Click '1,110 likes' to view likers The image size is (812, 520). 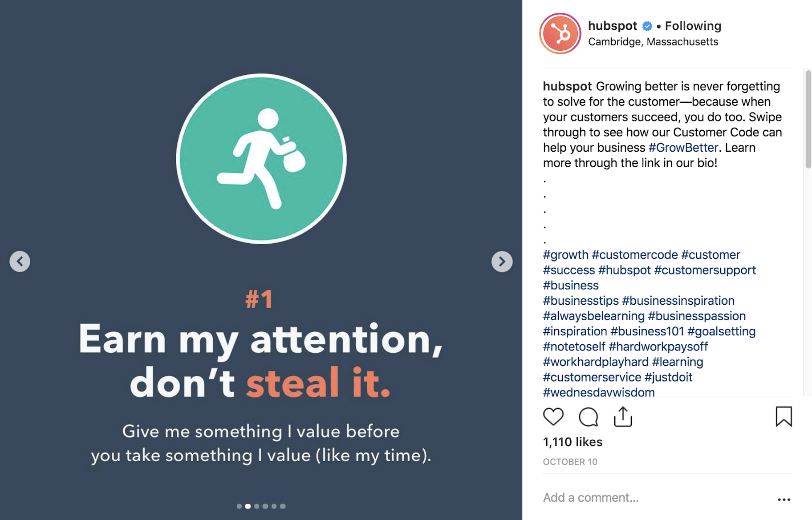pyautogui.click(x=572, y=442)
